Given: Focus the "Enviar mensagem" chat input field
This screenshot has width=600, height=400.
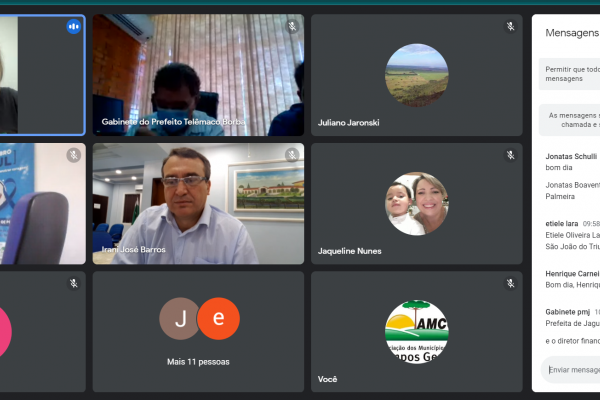Looking at the screenshot, I should point(573,370).
